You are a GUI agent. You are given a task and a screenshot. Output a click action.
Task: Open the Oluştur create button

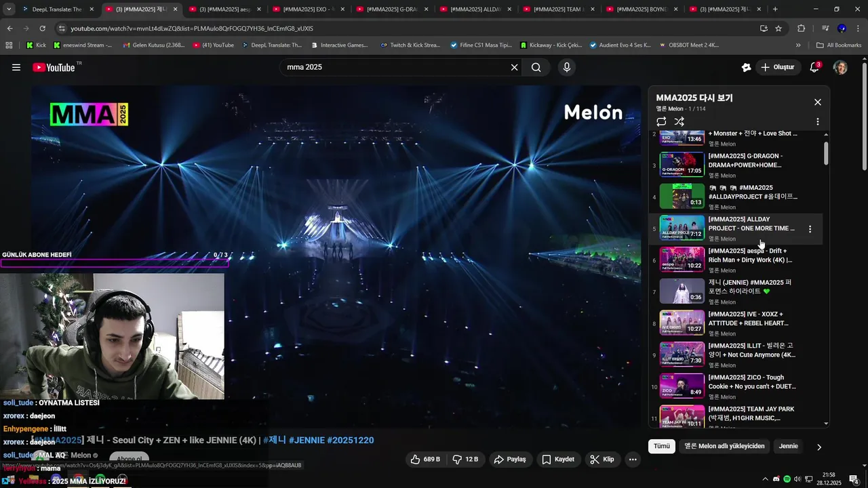778,67
